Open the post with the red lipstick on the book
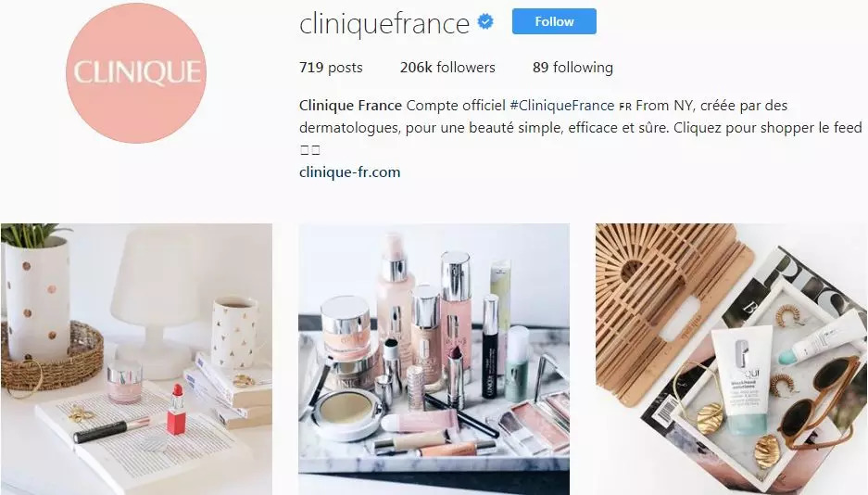 coord(136,359)
